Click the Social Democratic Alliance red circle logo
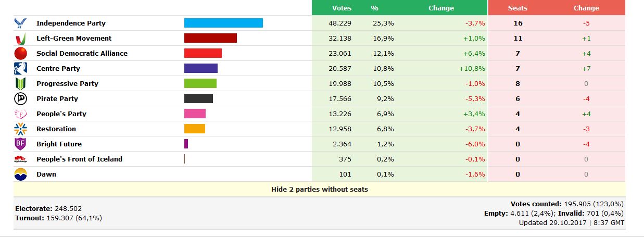 click(20, 54)
